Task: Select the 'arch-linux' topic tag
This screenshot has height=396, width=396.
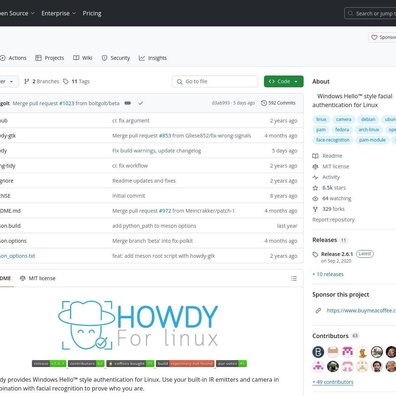Action: click(369, 130)
